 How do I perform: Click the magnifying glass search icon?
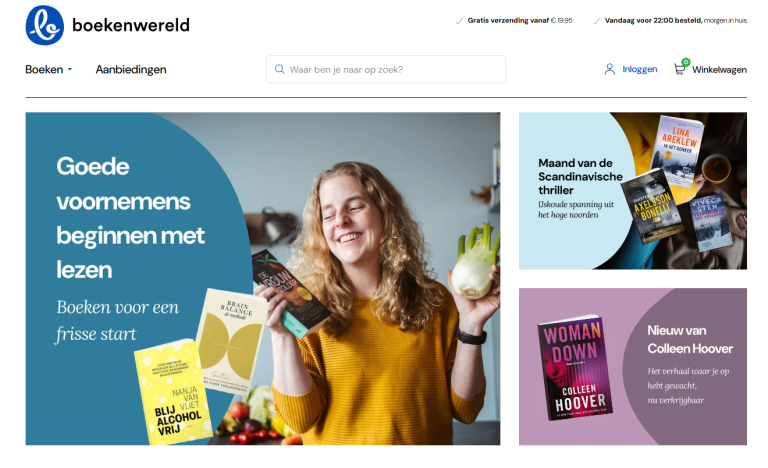280,69
